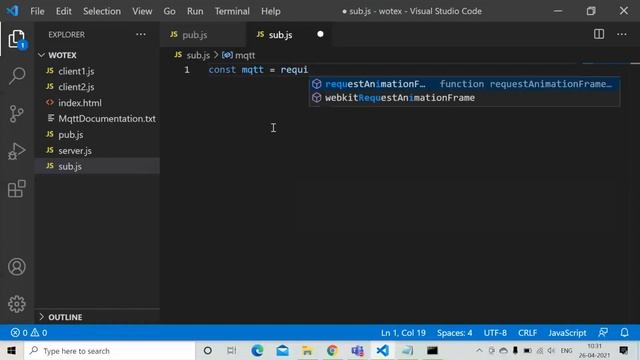Click the Split Editor Right icon
Image resolution: width=640 pixels, height=360 pixels.
coord(599,34)
